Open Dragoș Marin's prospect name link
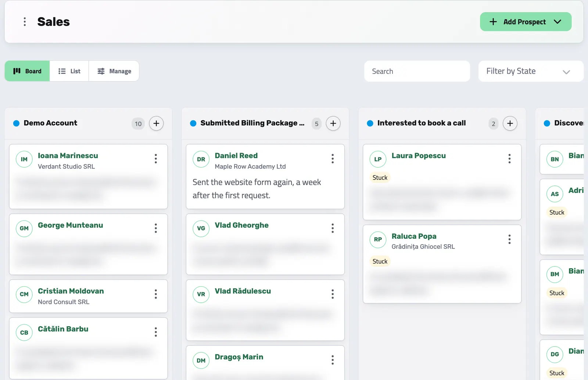The height and width of the screenshot is (380, 588). click(x=239, y=357)
